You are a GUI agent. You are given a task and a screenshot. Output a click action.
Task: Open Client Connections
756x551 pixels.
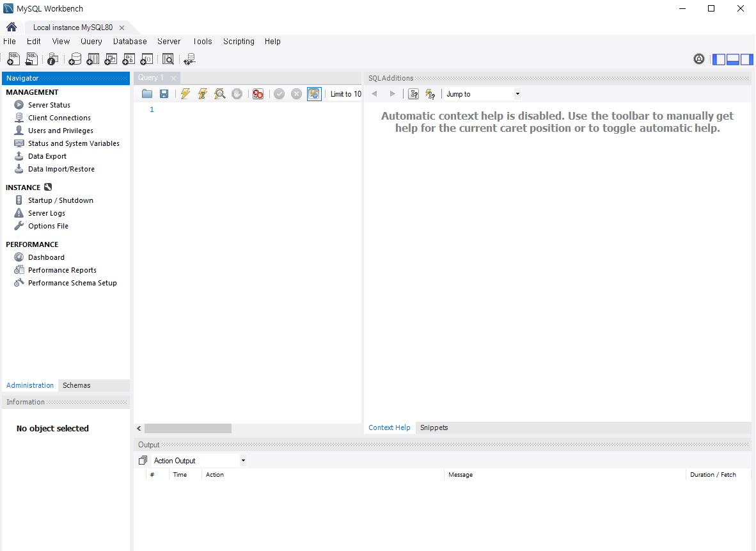(59, 118)
